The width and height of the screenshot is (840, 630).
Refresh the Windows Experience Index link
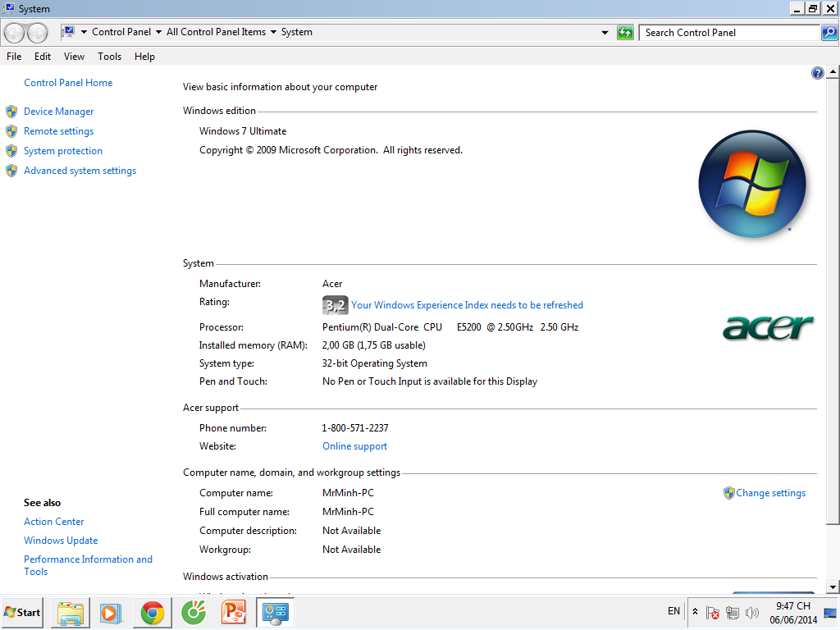(x=467, y=305)
